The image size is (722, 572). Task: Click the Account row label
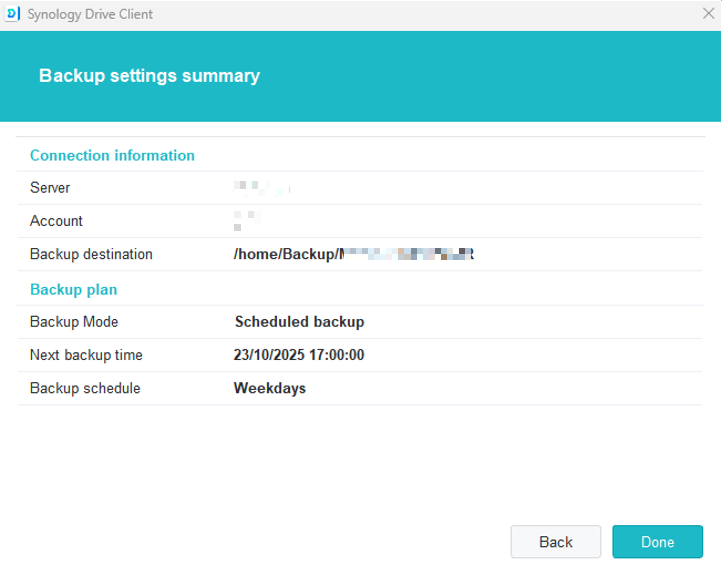click(56, 221)
